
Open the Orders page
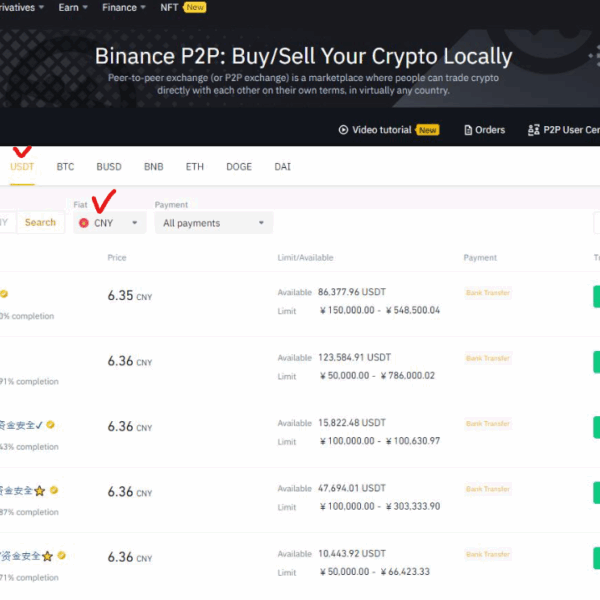490,130
